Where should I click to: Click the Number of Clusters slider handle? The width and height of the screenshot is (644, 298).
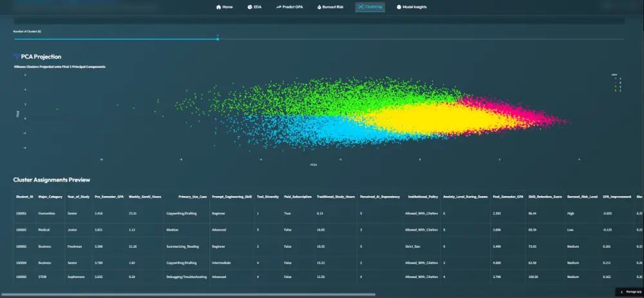click(218, 39)
